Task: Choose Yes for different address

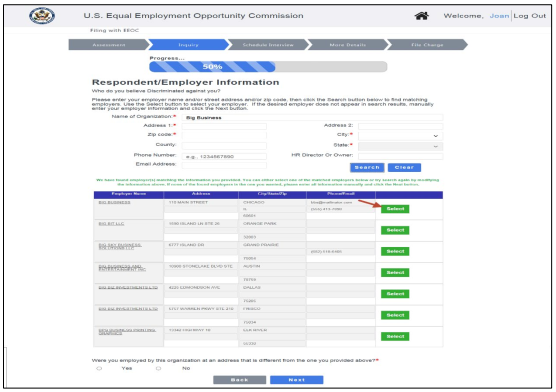Action: [99, 369]
